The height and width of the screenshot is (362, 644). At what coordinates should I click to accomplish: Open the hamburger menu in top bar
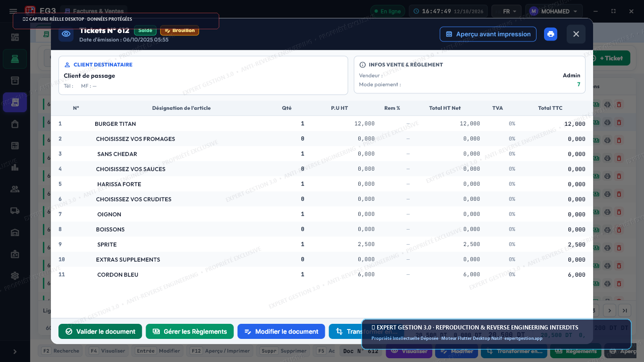[x=13, y=11]
